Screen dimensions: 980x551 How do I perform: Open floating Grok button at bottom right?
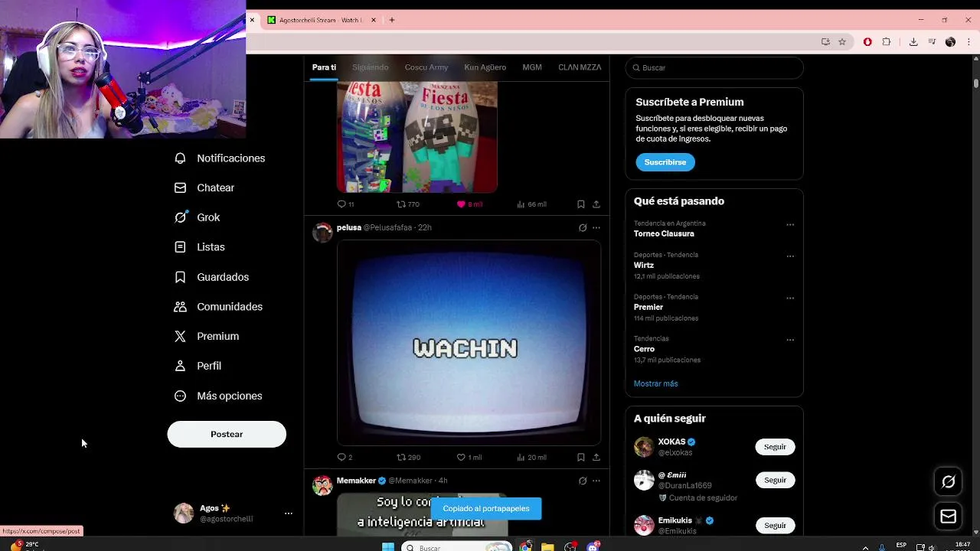948,481
